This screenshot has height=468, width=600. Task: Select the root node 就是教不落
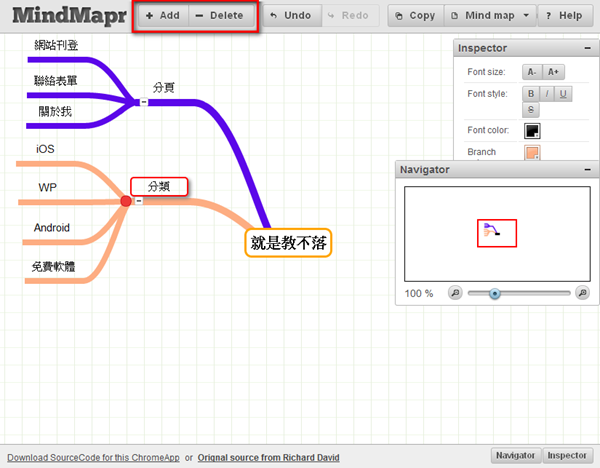coord(288,243)
